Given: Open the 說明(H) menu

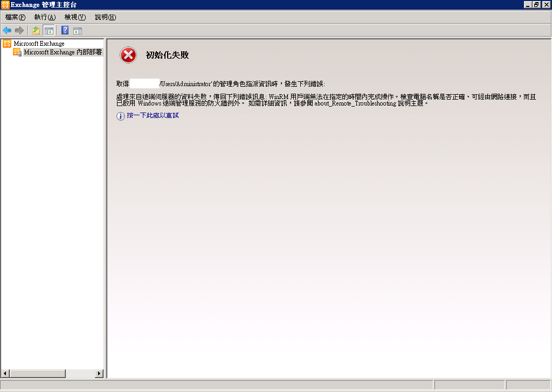Looking at the screenshot, I should (x=105, y=17).
